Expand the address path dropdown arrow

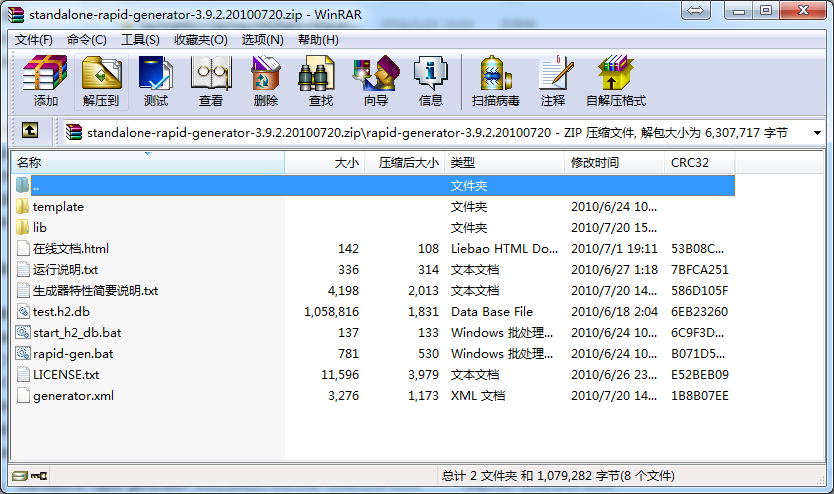(x=817, y=132)
